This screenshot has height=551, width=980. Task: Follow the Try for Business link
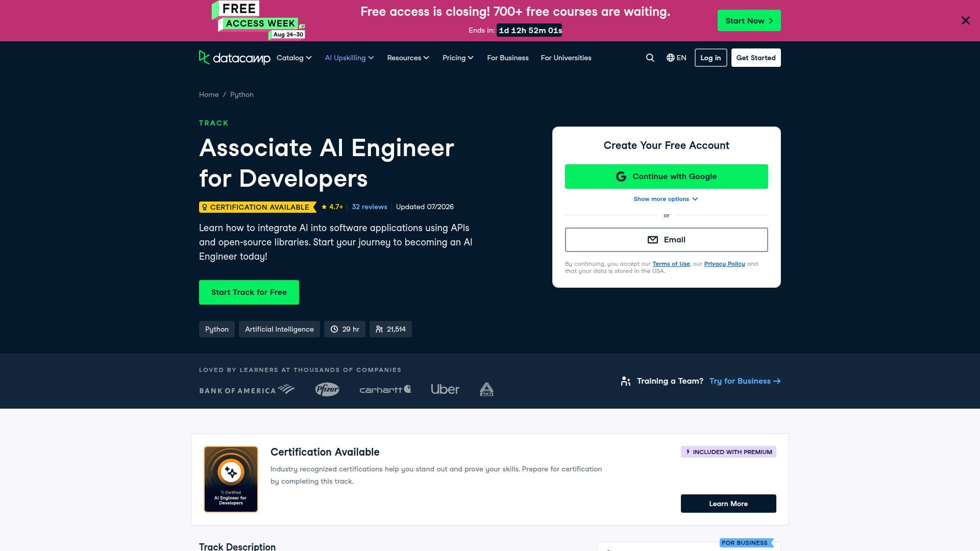745,381
